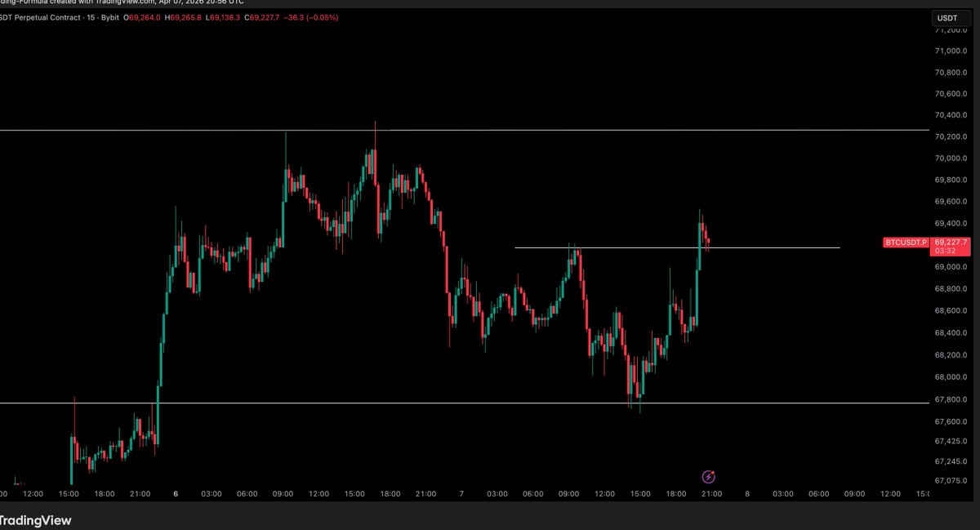Click the 67,600.0 price axis label
The height and width of the screenshot is (530, 980).
(x=951, y=421)
